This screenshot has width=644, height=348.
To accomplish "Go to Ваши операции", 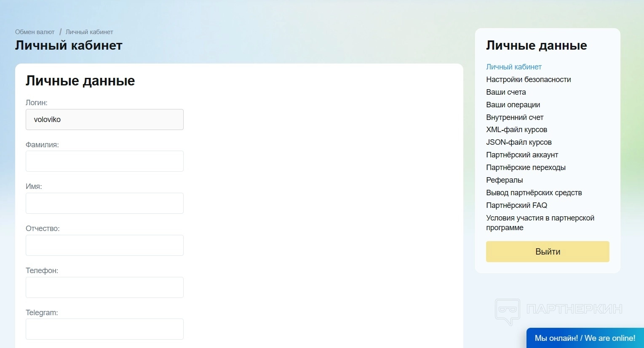I will (513, 105).
